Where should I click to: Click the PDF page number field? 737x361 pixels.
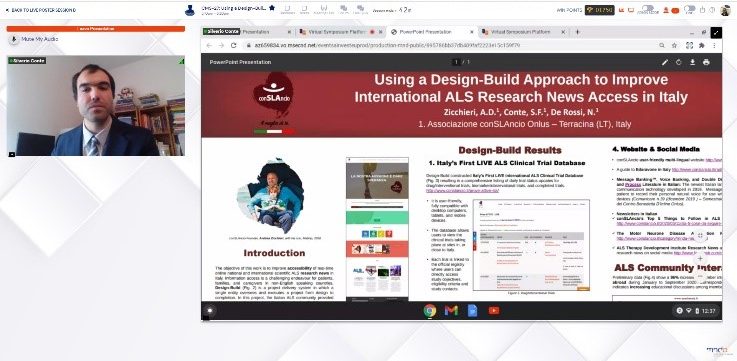tap(456, 62)
